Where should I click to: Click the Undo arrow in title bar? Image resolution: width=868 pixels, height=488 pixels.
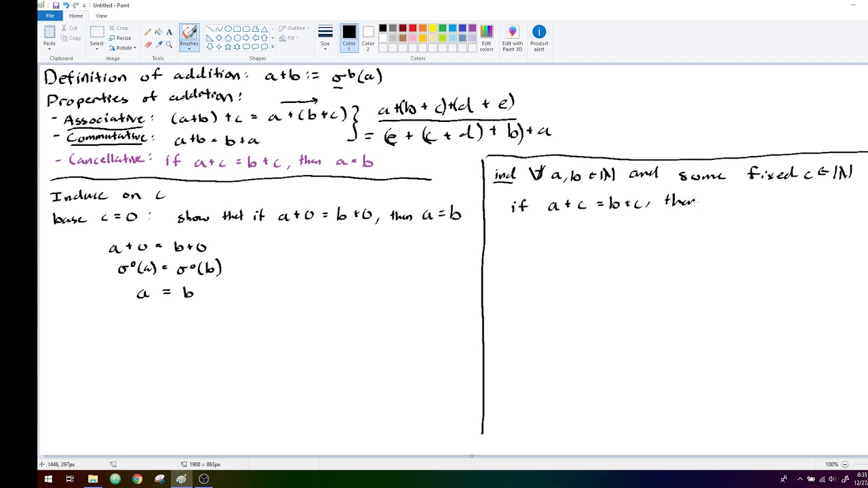tap(66, 5)
